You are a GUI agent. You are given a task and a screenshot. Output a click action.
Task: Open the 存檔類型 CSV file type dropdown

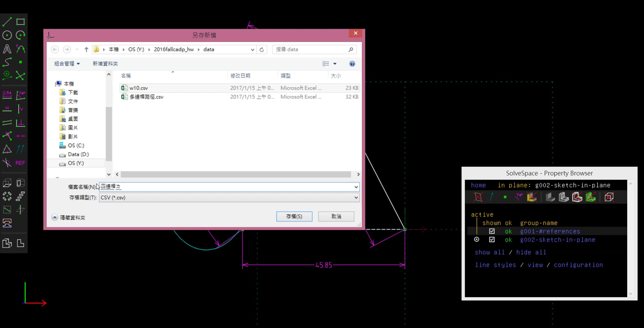(229, 198)
